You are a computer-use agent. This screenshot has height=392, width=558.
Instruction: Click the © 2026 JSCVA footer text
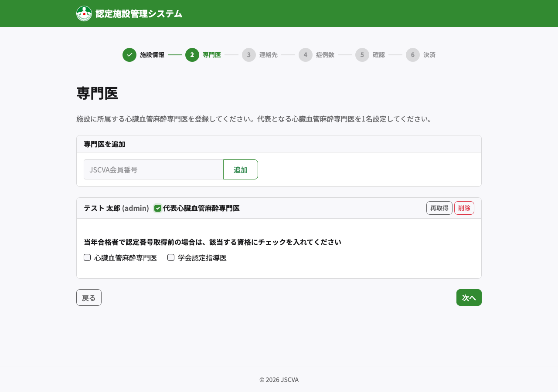pyautogui.click(x=279, y=379)
